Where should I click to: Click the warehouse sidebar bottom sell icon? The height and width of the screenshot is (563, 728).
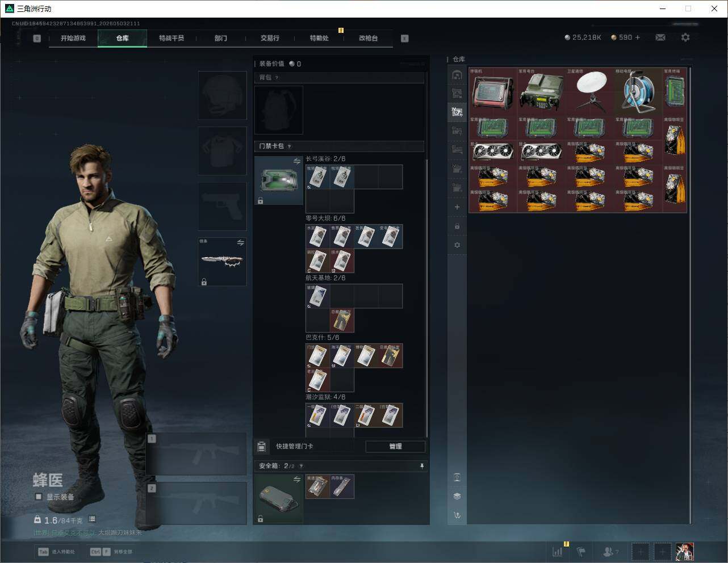tap(457, 515)
